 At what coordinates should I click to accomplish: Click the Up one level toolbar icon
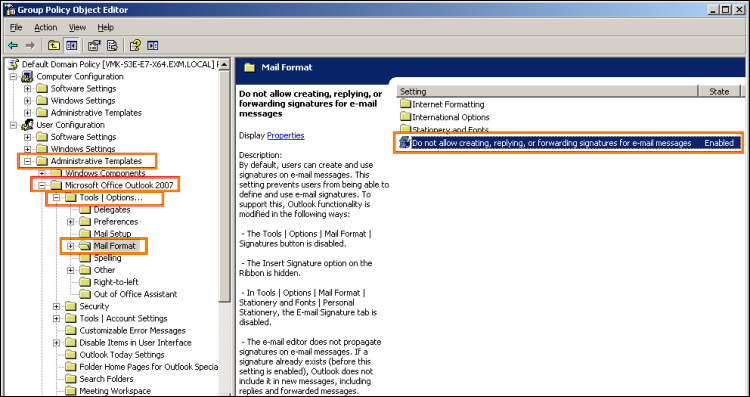(54, 45)
